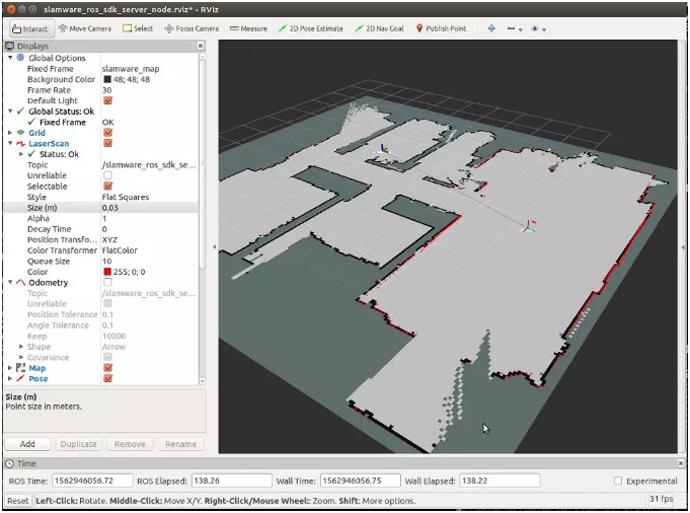Click the Focus Camera tool
The height and width of the screenshot is (513, 690).
tap(191, 28)
